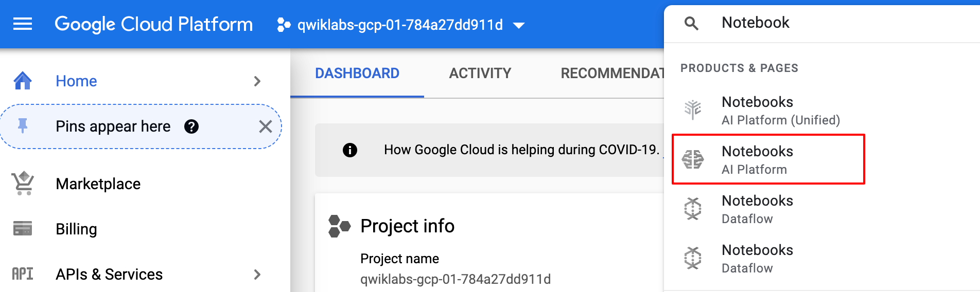Select the Dashboard tab
Viewport: 980px width, 292px height.
pos(357,74)
